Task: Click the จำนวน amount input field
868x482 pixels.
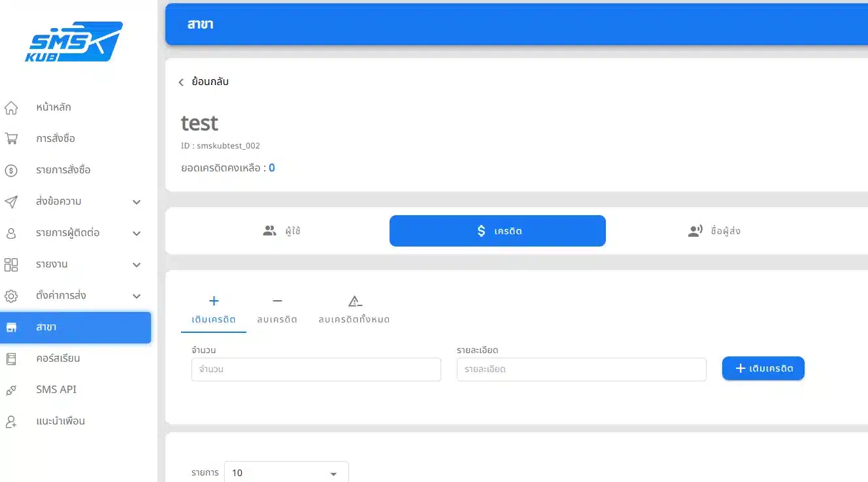Action: click(x=316, y=370)
